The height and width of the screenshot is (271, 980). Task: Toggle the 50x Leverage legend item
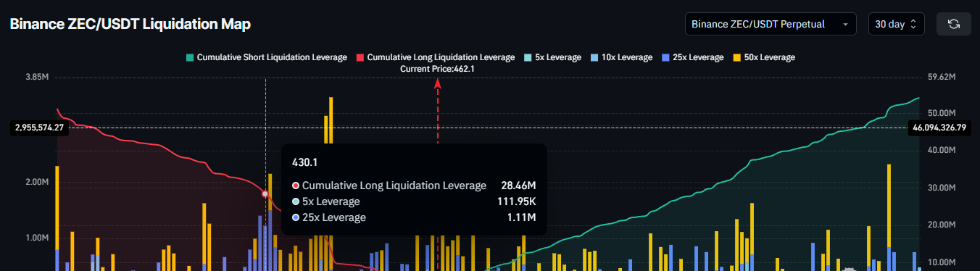(x=763, y=57)
